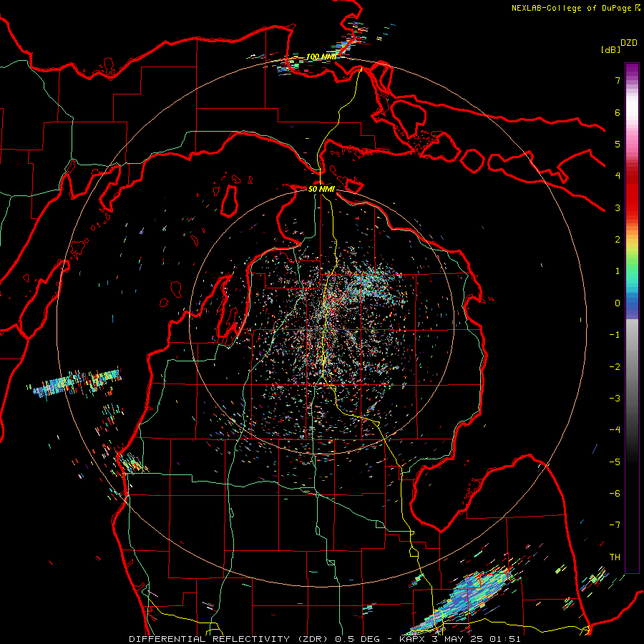Select the -7 dB scale label
644x644 pixels.
pyautogui.click(x=615, y=525)
